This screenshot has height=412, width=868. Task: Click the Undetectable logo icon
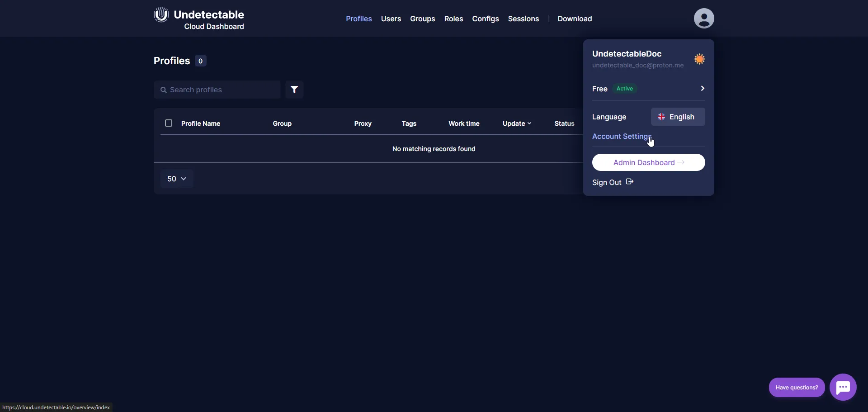(161, 14)
